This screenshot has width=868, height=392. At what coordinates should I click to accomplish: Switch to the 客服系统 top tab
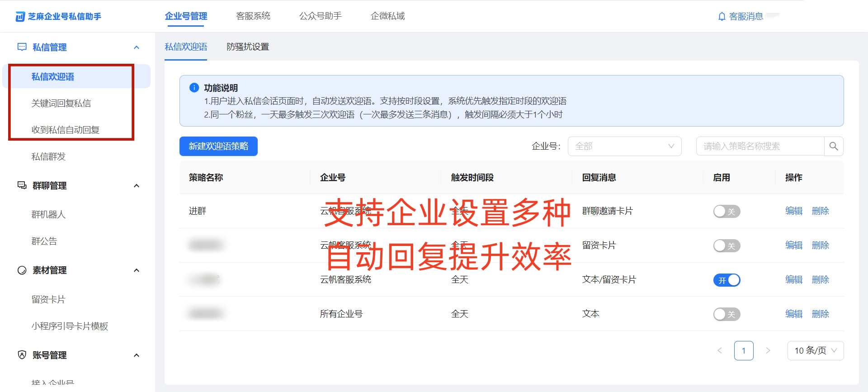(253, 16)
